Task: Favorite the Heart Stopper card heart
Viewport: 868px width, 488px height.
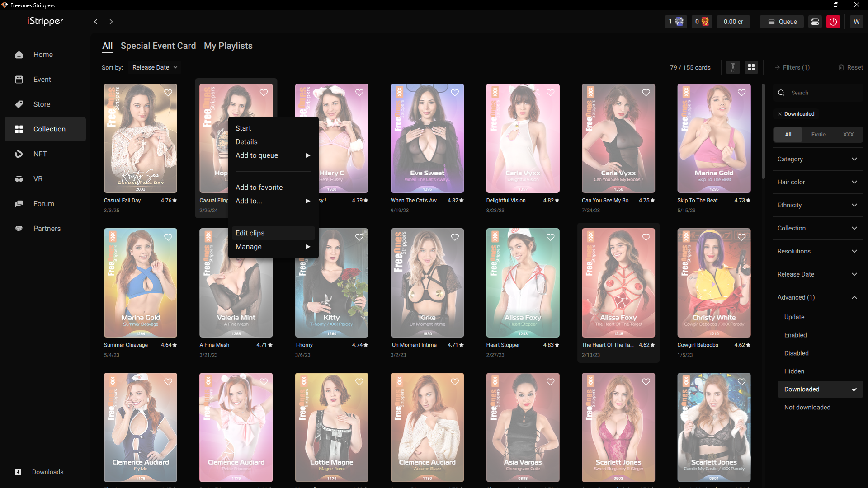Action: (x=551, y=237)
